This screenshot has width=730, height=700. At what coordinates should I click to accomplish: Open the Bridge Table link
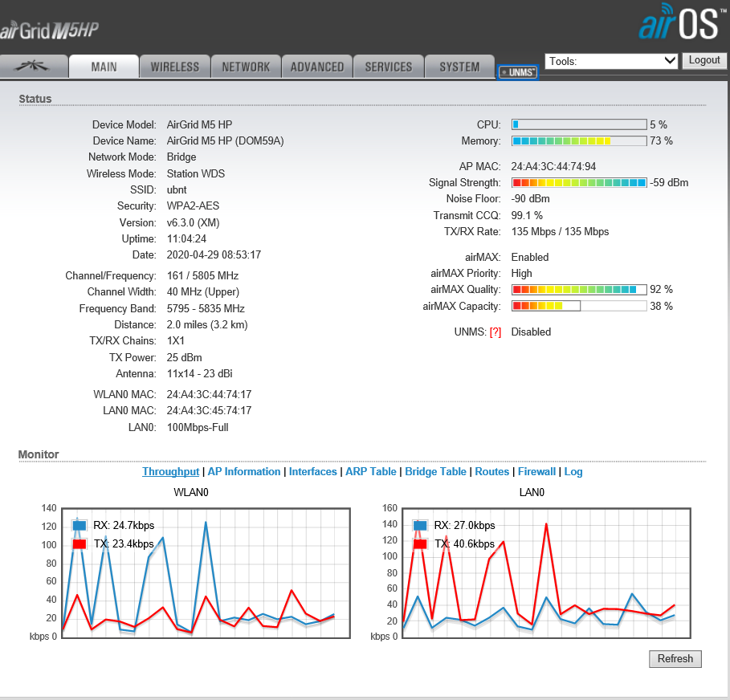[x=435, y=471]
